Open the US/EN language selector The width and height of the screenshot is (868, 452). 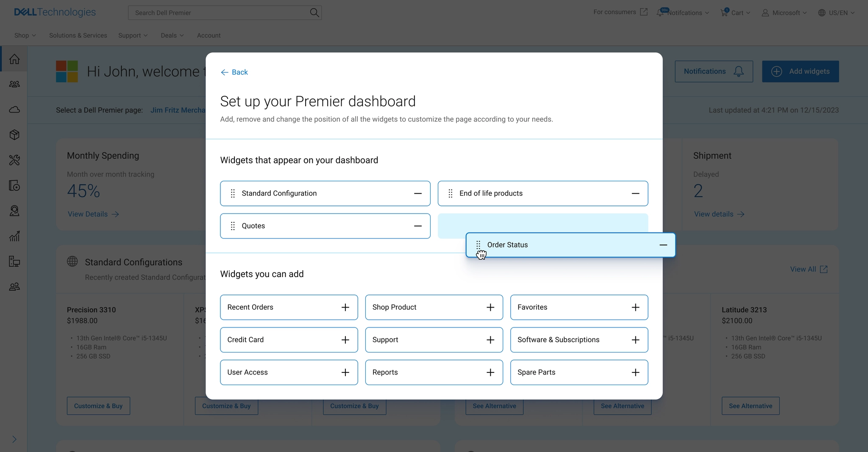coord(836,13)
